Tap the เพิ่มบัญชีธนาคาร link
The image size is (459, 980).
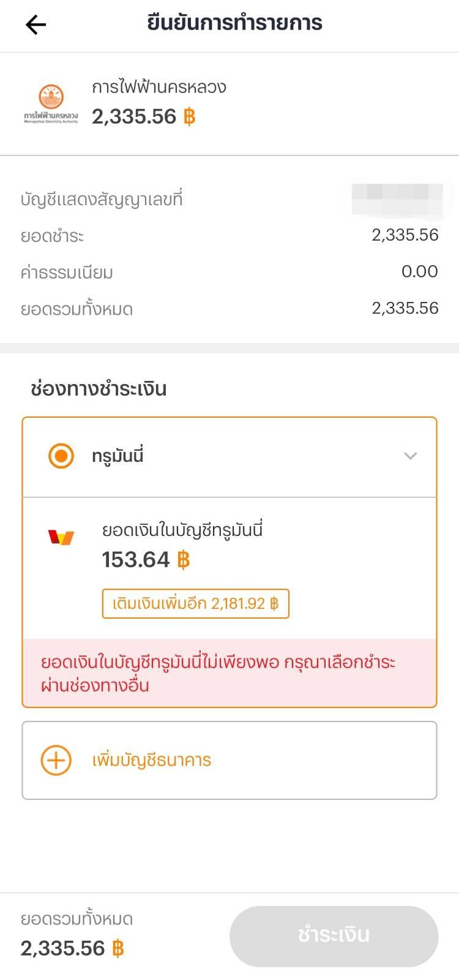point(152,760)
